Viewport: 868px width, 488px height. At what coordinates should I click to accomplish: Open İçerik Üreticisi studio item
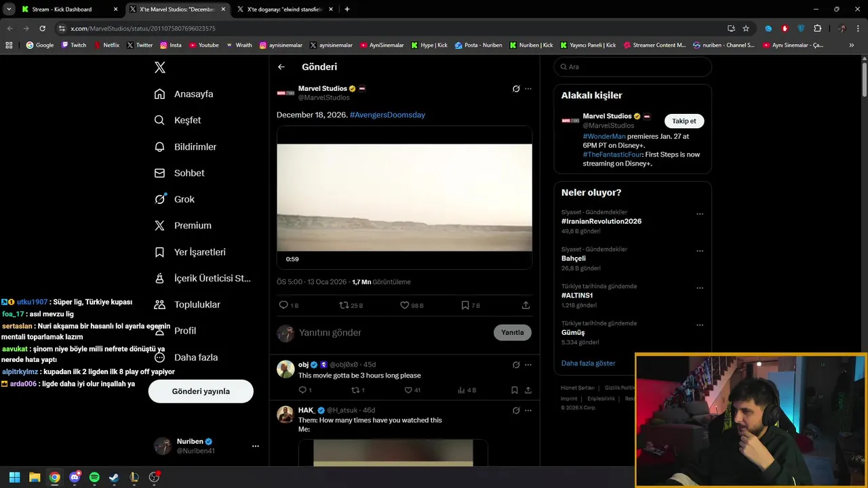[202, 279]
